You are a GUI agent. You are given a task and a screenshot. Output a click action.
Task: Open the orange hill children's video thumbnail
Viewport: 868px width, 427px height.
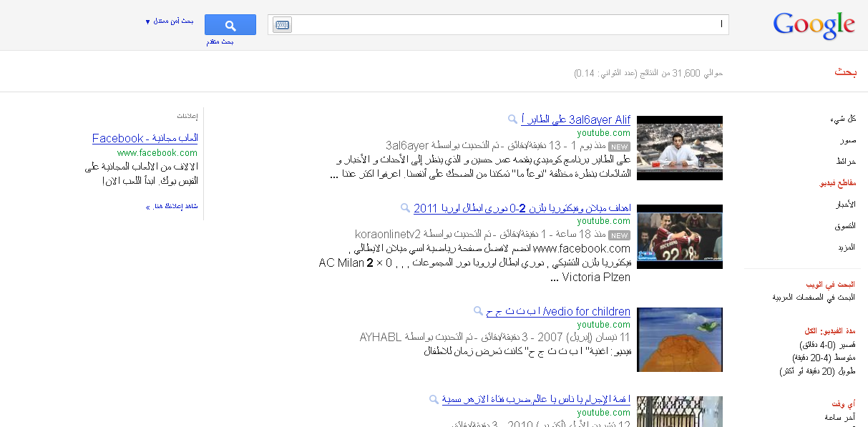680,340
